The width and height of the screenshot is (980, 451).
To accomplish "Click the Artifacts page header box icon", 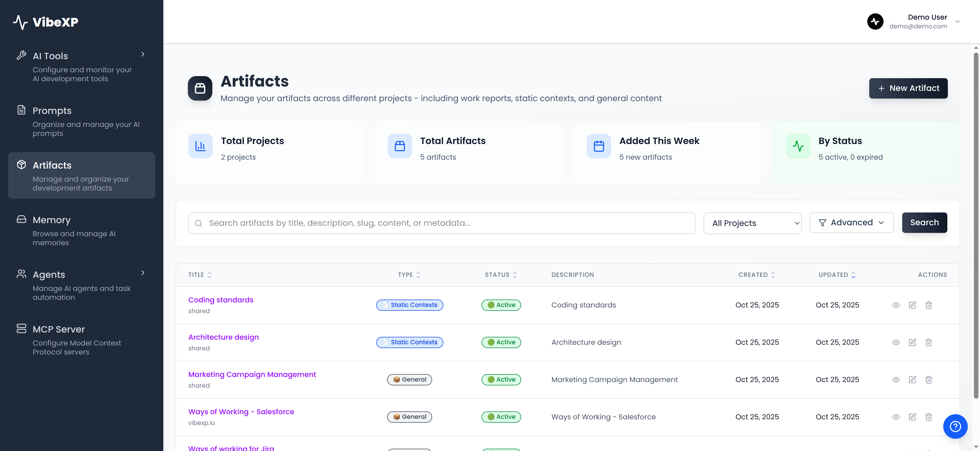I will click(x=200, y=88).
